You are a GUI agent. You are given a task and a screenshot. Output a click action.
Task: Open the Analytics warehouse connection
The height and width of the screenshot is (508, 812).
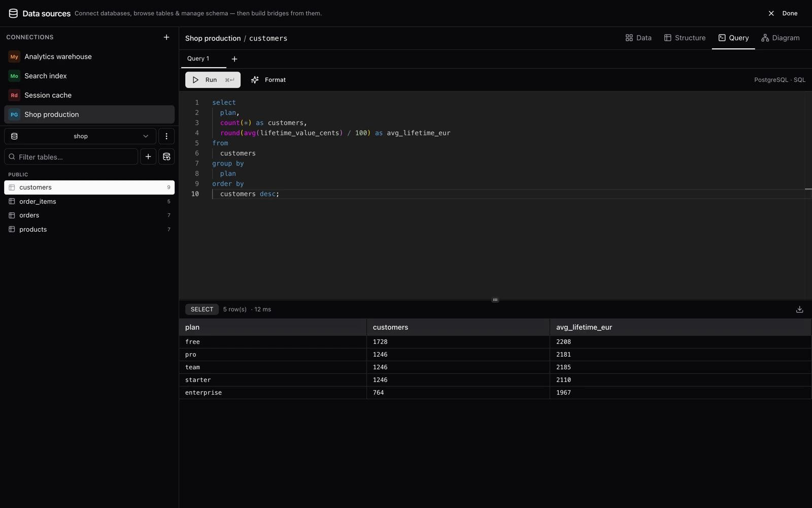pos(89,56)
